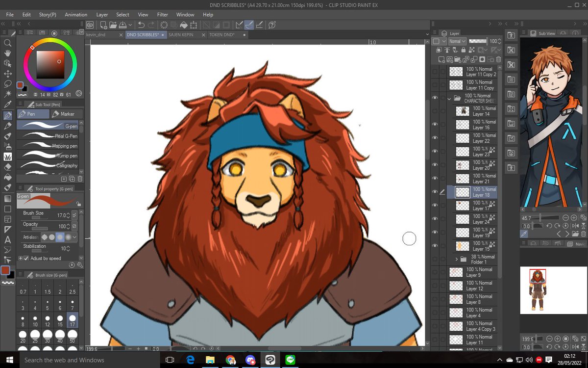Select the Eyedropper tool
588x368 pixels.
[x=8, y=105]
